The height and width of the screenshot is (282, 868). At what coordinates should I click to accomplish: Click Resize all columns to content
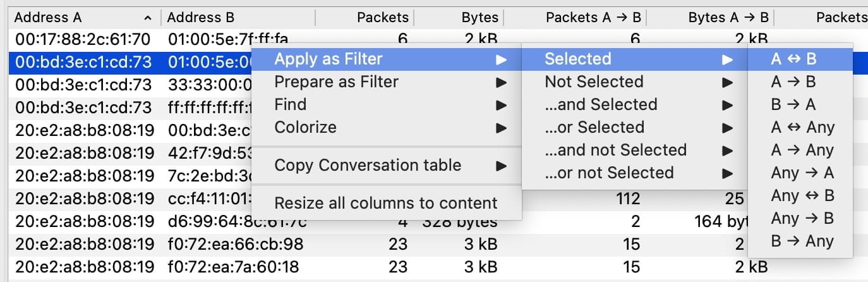(385, 203)
